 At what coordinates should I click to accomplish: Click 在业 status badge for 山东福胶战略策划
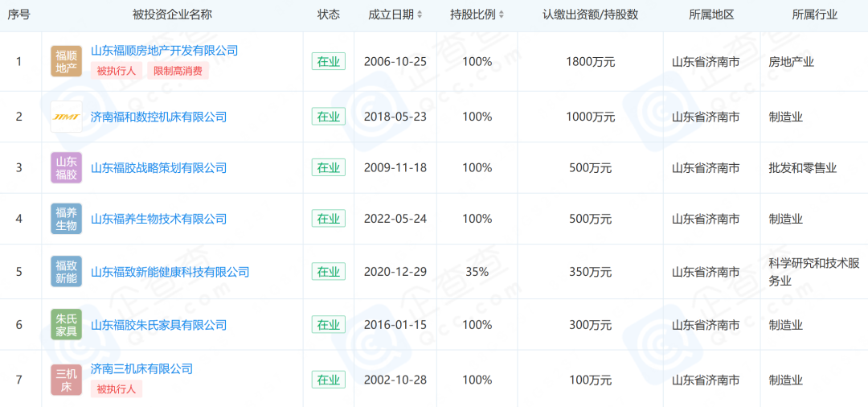[328, 168]
